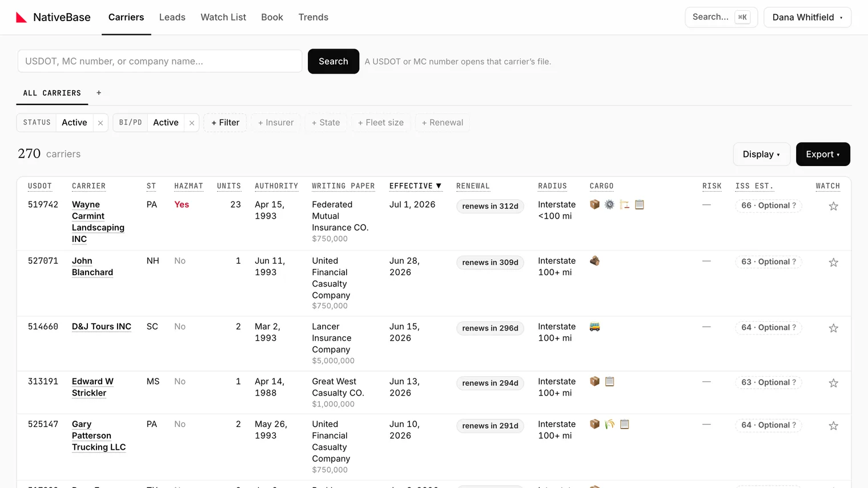This screenshot has width=868, height=488.
Task: Select the All Carriers view tab
Action: pos(52,93)
